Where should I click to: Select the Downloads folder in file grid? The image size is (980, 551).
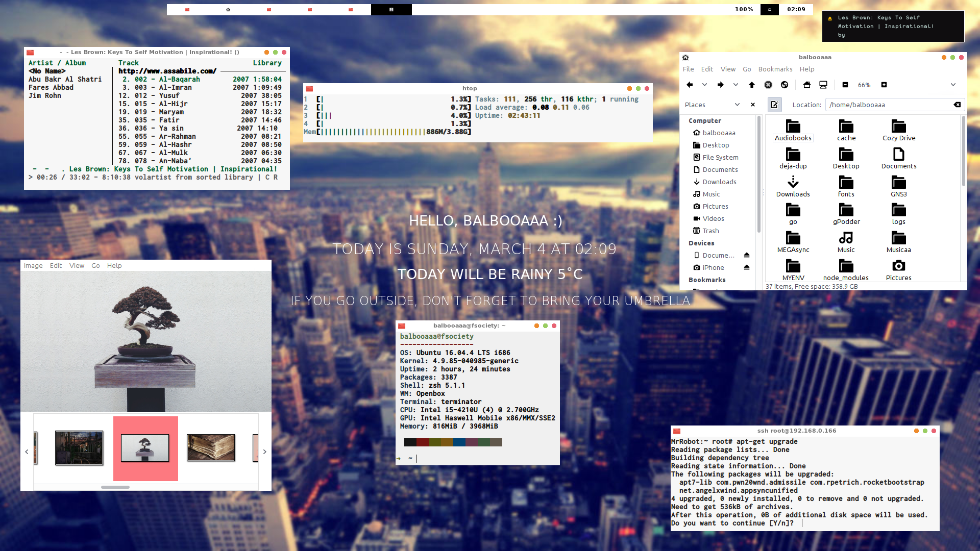pyautogui.click(x=793, y=187)
